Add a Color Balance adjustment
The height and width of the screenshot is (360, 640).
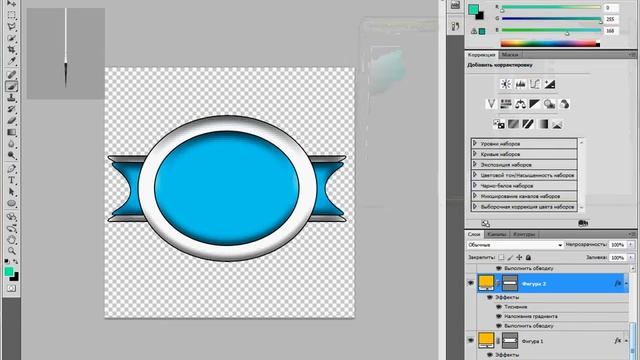520,104
